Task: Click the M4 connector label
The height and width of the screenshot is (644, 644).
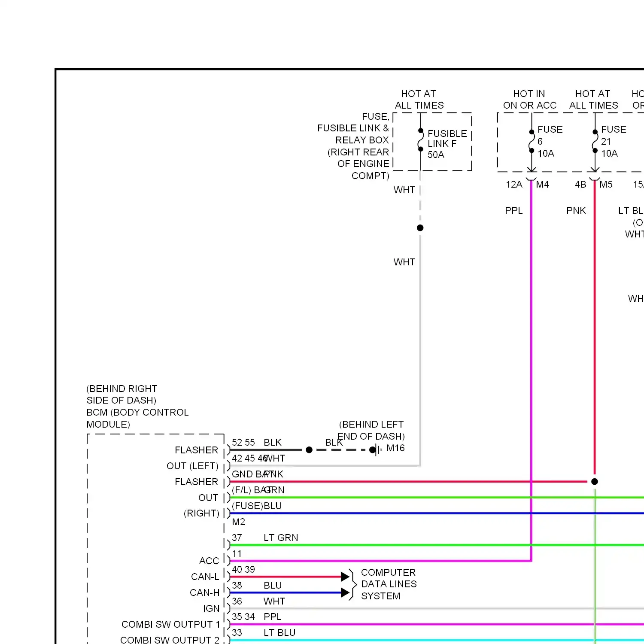Action: tap(542, 185)
